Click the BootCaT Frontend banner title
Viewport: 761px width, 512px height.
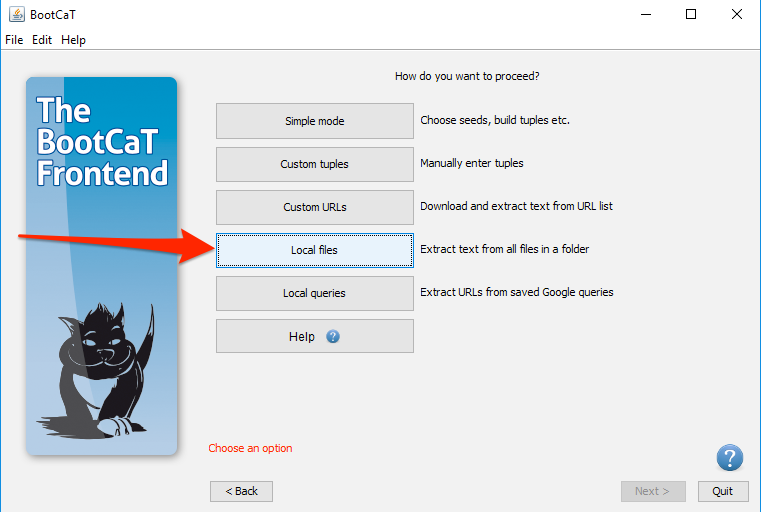[x=101, y=142]
